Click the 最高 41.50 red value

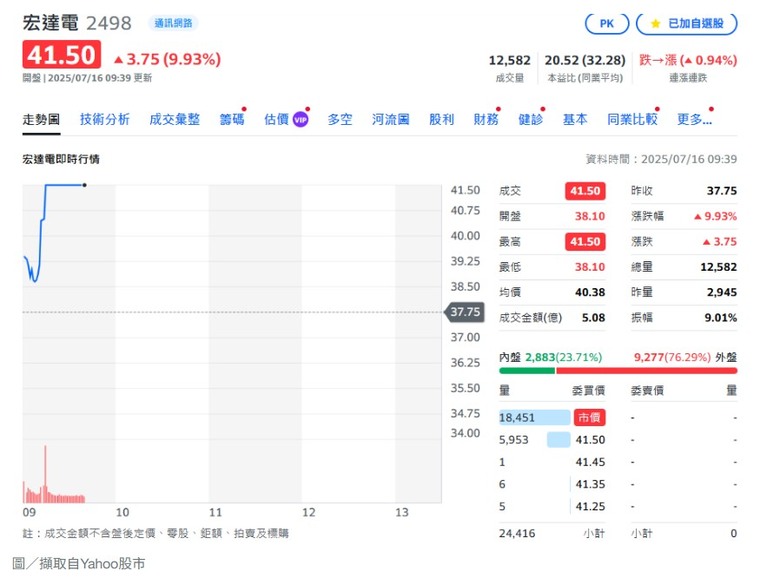coord(585,242)
